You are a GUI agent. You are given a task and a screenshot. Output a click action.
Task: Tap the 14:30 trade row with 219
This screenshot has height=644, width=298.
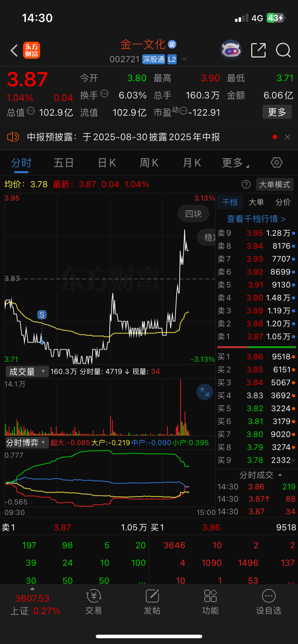pyautogui.click(x=257, y=487)
